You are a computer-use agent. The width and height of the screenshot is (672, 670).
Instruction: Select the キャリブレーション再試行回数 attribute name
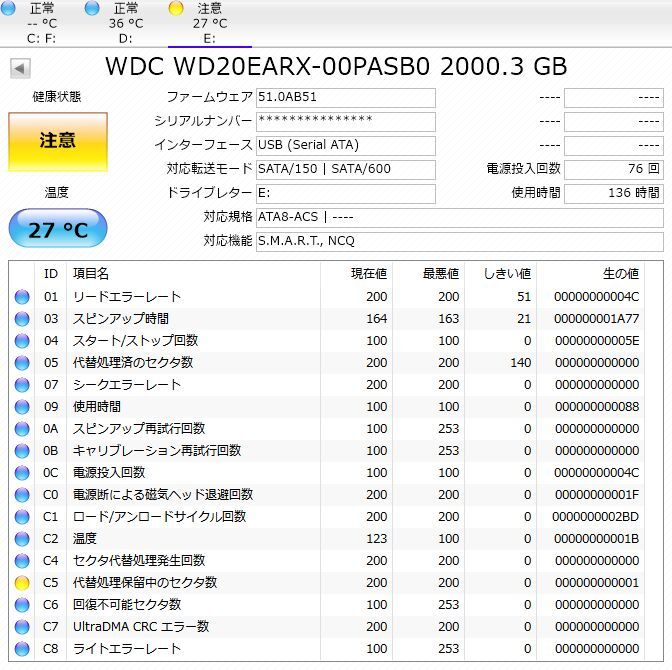tap(157, 451)
